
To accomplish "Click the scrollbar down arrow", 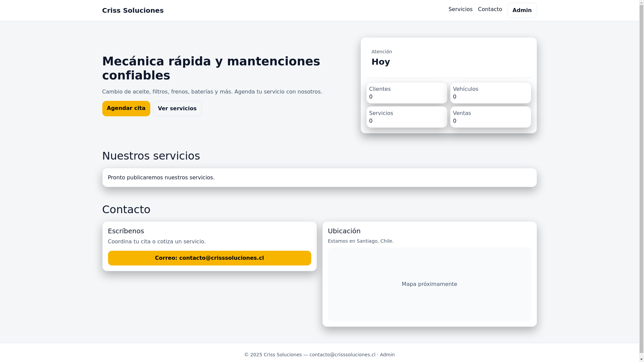I will pos(641,359).
